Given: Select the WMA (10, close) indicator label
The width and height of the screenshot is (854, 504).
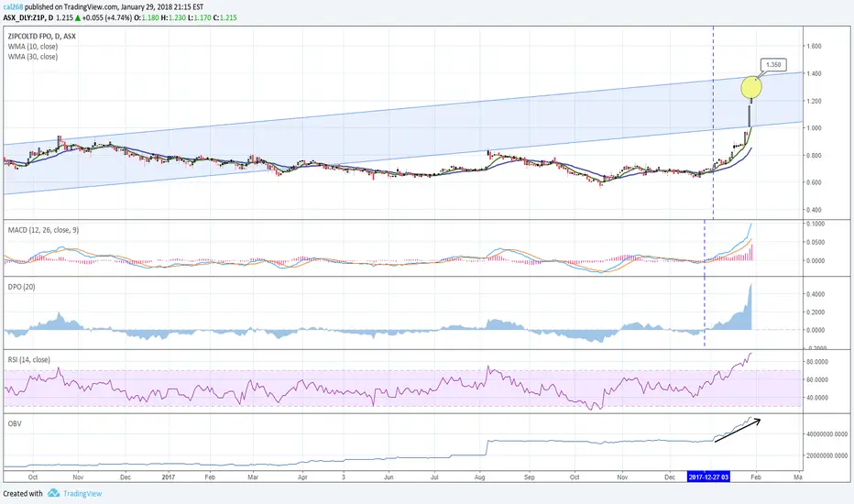Looking at the screenshot, I should (33, 47).
